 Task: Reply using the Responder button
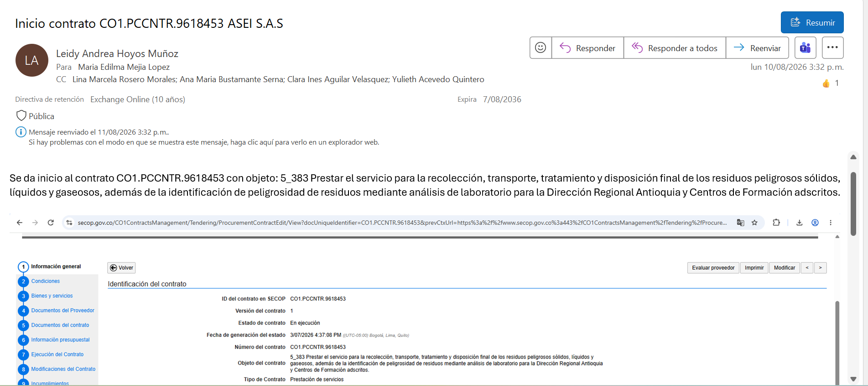coord(587,48)
